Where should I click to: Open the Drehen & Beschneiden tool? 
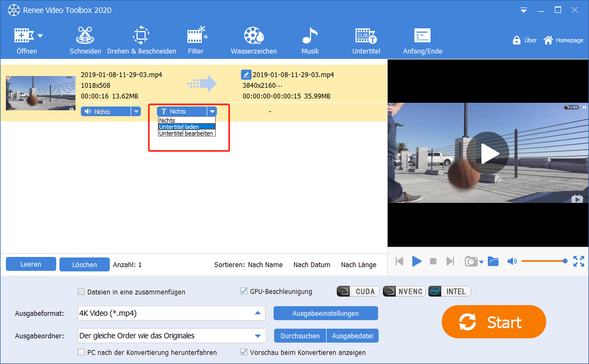141,41
